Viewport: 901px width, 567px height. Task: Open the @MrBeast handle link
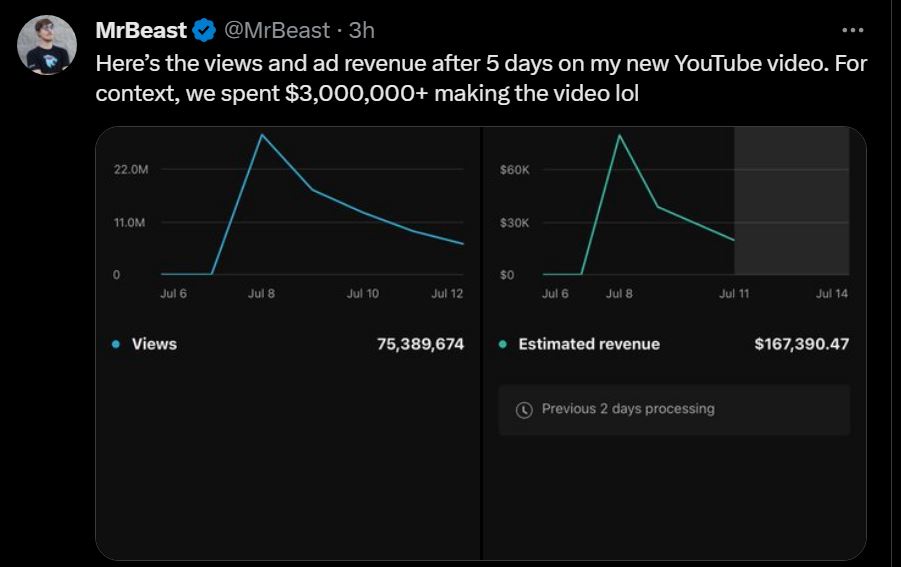pyautogui.click(x=277, y=30)
